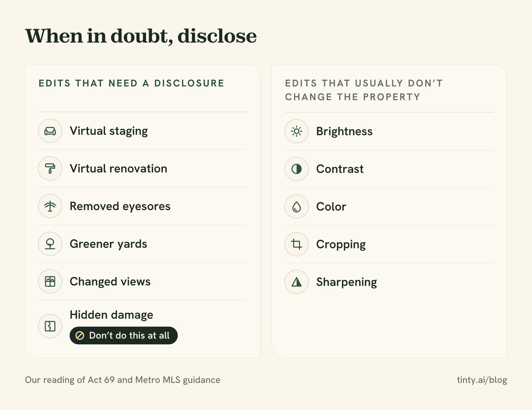Click the "Changed views" label

tap(110, 282)
